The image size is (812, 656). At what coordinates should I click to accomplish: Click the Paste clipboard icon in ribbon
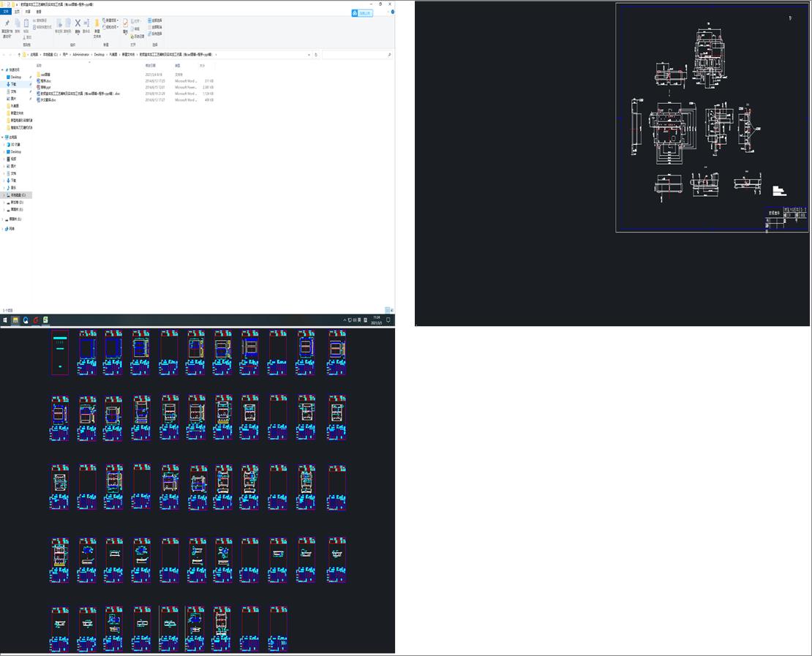[28, 24]
